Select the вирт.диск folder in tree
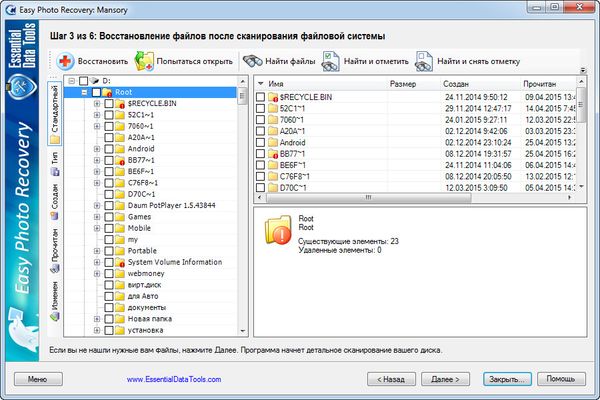Image resolution: width=600 pixels, height=400 pixels. coord(144,285)
